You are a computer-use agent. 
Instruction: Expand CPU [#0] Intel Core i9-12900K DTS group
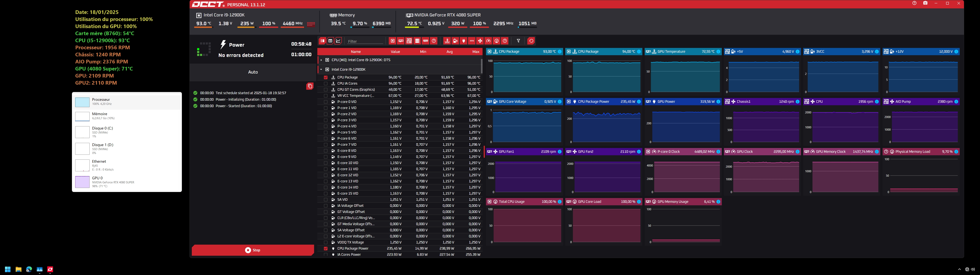coord(322,60)
